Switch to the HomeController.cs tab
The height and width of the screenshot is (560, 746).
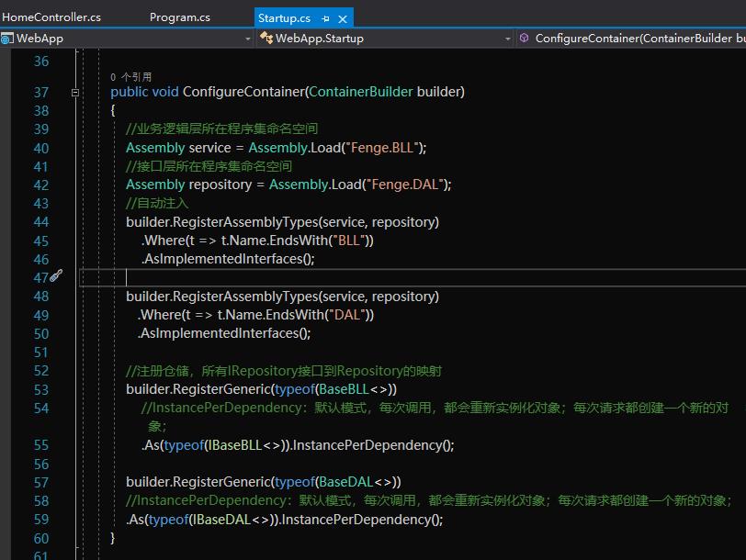51,17
